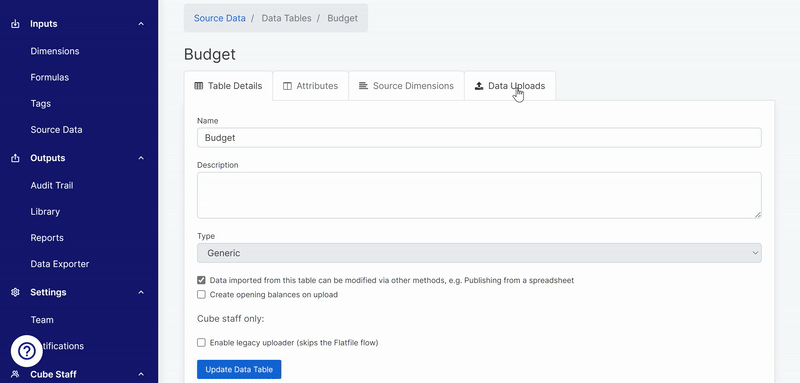Open the Type dropdown showing Generic
This screenshot has height=383, width=800.
pyautogui.click(x=479, y=253)
